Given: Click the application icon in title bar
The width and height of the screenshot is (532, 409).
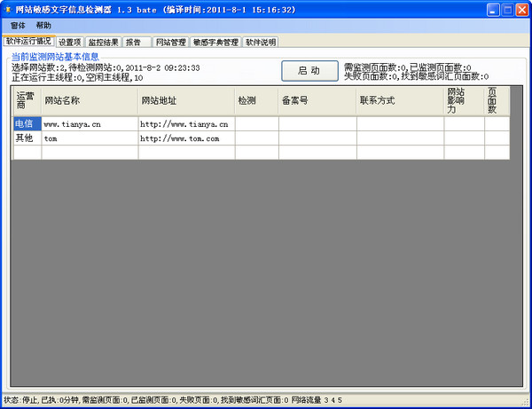Looking at the screenshot, I should [x=7, y=10].
